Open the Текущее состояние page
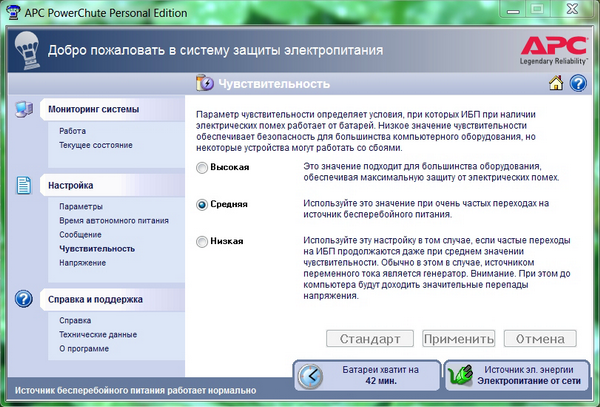This screenshot has height=407, width=600. point(96,145)
